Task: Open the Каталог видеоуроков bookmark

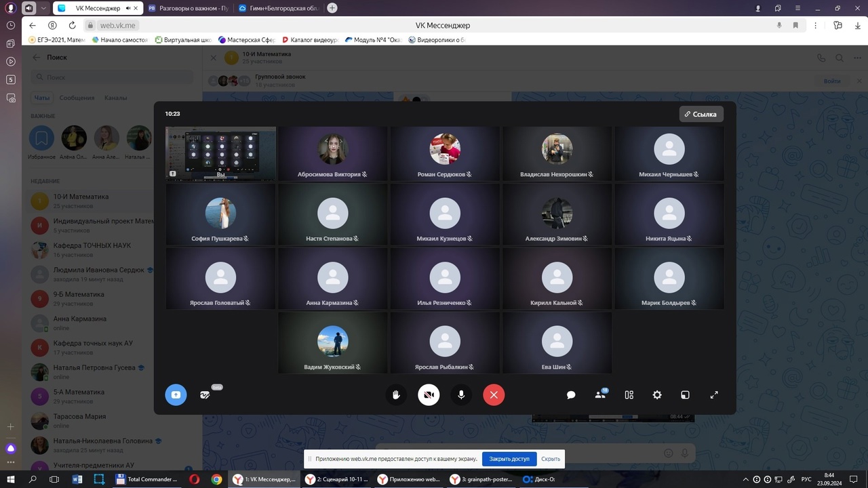Action: point(309,40)
